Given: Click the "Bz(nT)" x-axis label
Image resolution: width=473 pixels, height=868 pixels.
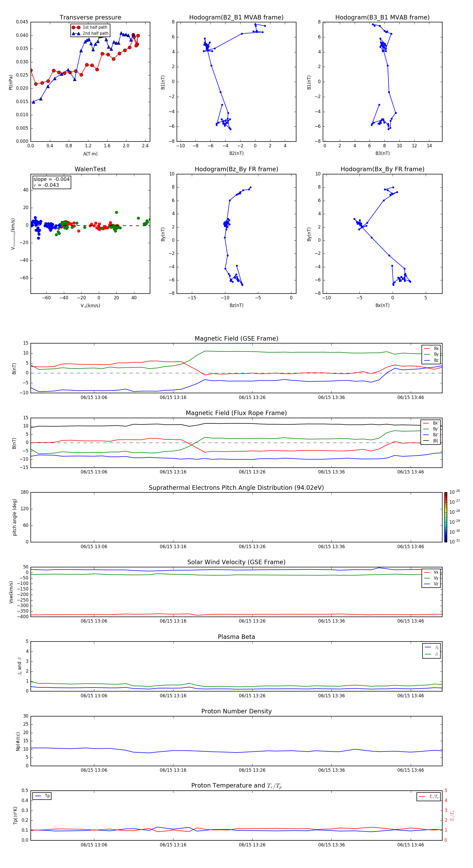Looking at the screenshot, I should (x=236, y=306).
